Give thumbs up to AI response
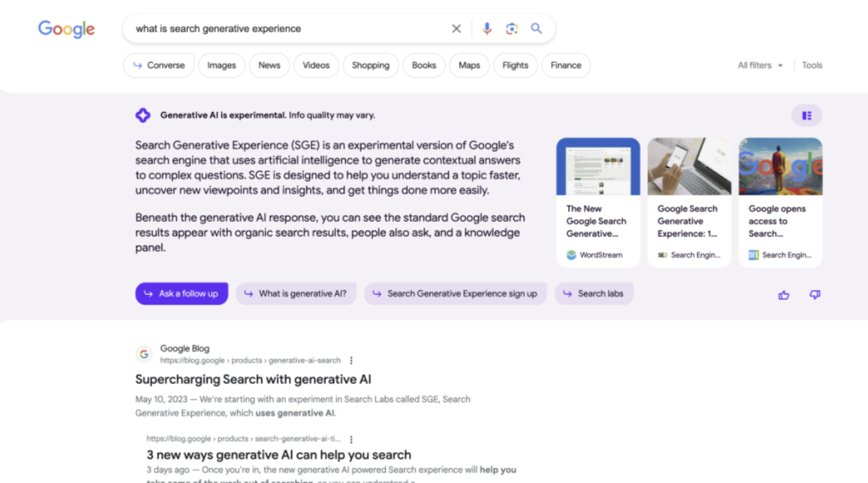The width and height of the screenshot is (868, 483). 784,295
